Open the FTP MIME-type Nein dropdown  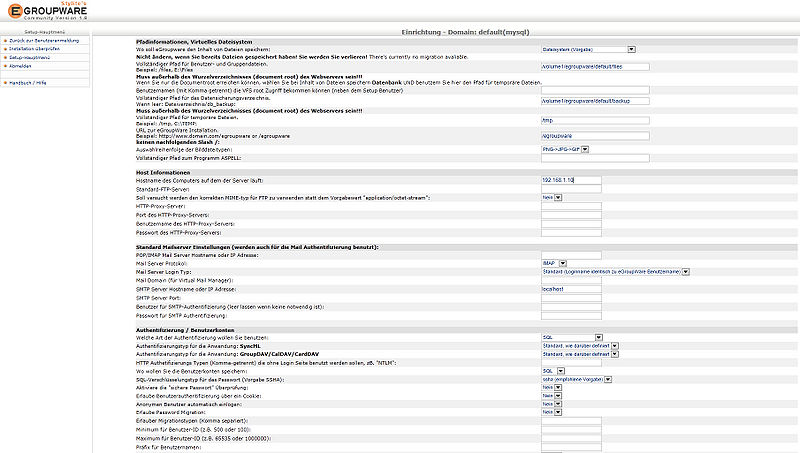pos(549,197)
